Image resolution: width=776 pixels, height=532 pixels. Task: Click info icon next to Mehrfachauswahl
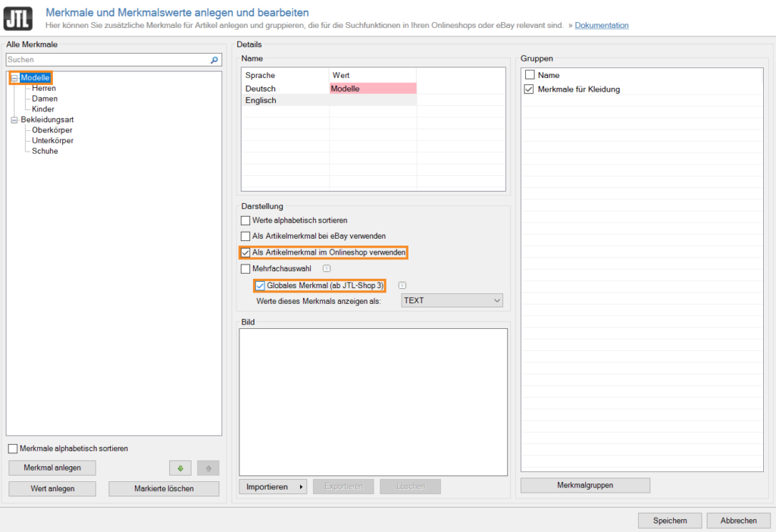tap(326, 268)
